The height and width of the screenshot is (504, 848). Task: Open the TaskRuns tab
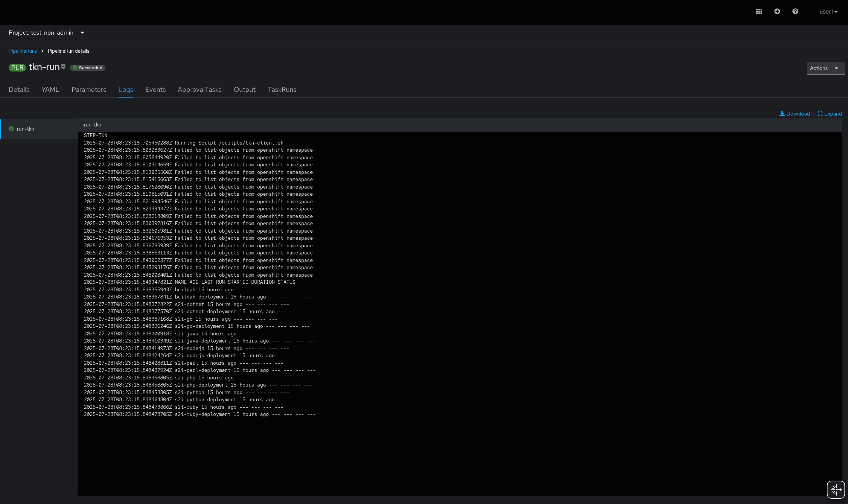tap(282, 90)
